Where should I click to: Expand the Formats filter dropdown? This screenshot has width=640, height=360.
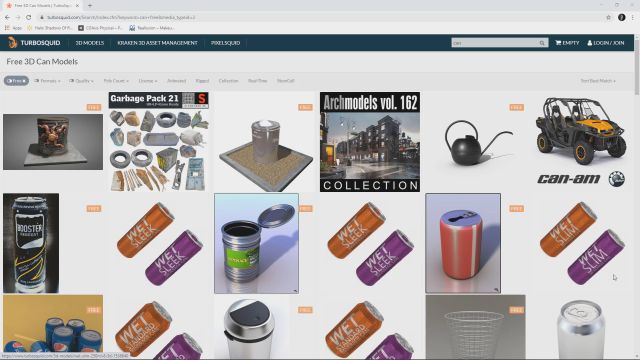47,81
